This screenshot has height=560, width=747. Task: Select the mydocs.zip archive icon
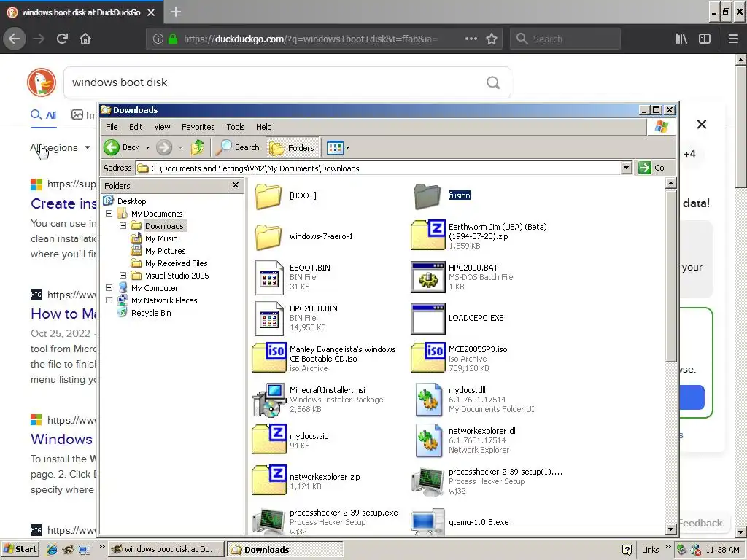point(269,439)
